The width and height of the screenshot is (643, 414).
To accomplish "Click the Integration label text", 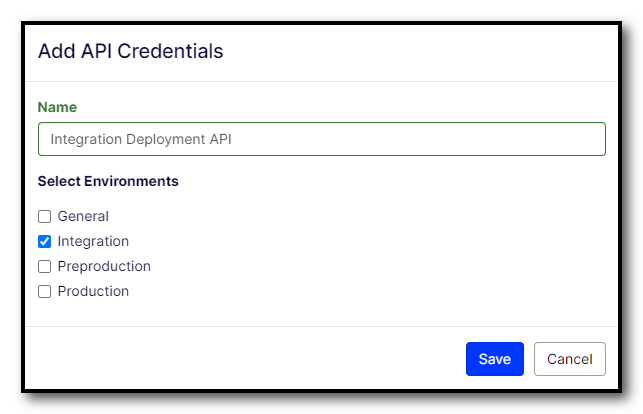I will pos(93,241).
